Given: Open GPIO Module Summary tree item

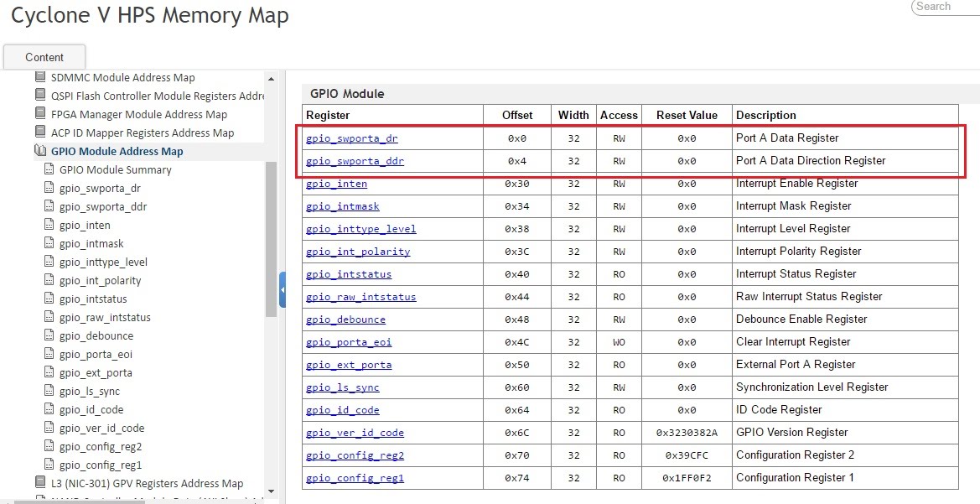Looking at the screenshot, I should point(115,169).
